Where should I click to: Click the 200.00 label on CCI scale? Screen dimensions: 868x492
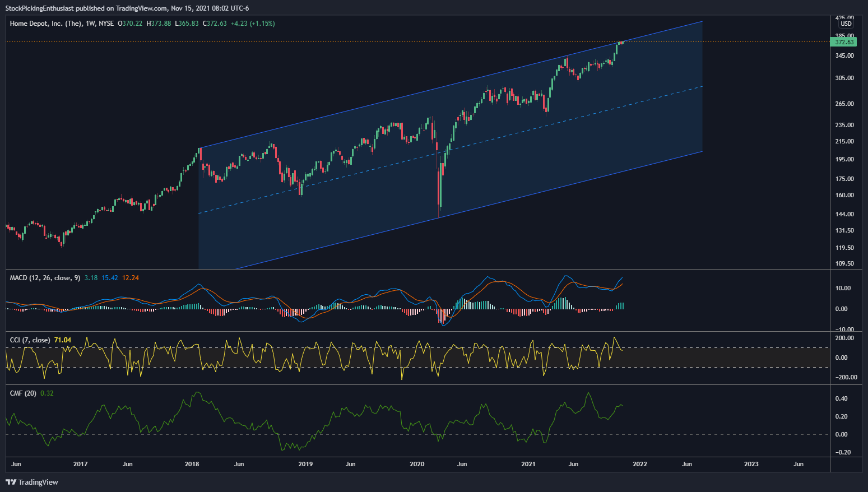844,338
